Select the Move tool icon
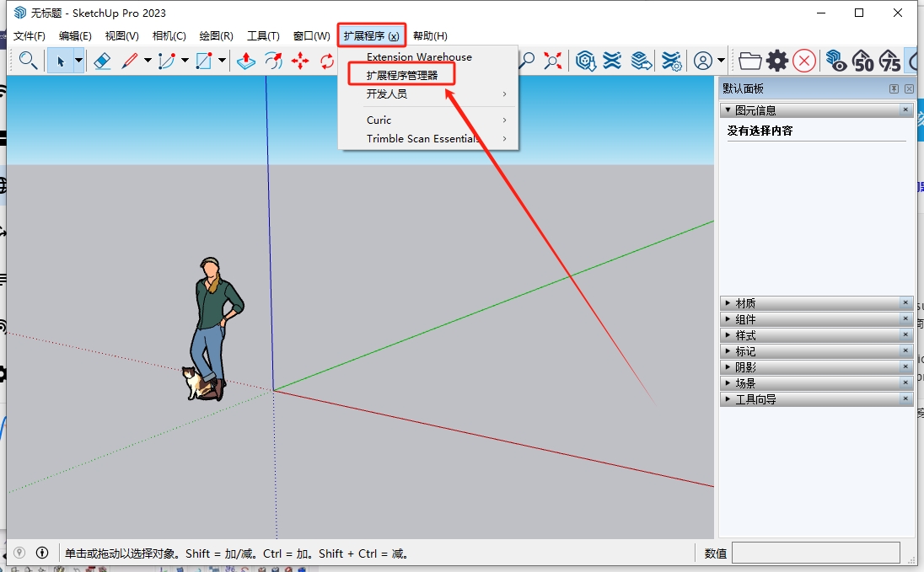Screen dimensions: 924x572 click(x=300, y=61)
